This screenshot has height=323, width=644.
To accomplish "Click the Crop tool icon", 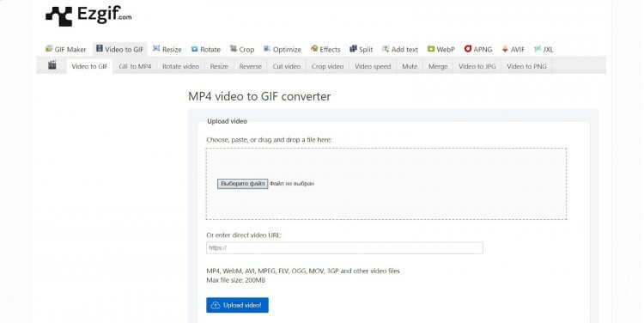I will point(234,48).
